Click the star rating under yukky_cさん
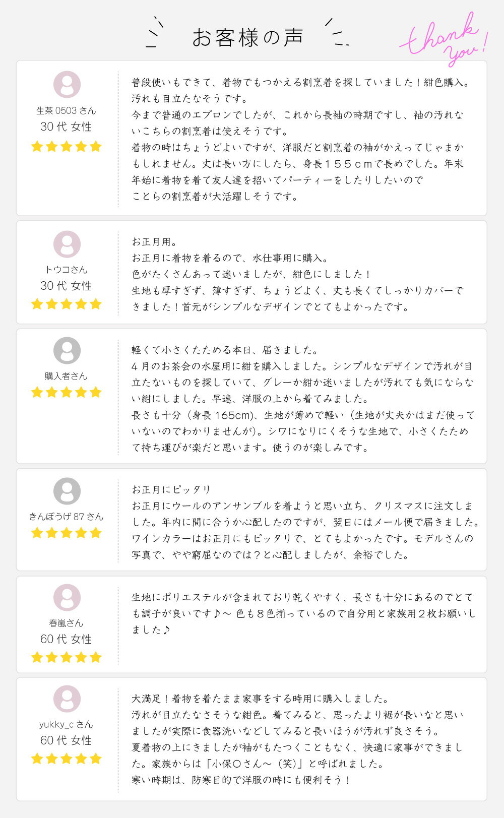 [67, 759]
